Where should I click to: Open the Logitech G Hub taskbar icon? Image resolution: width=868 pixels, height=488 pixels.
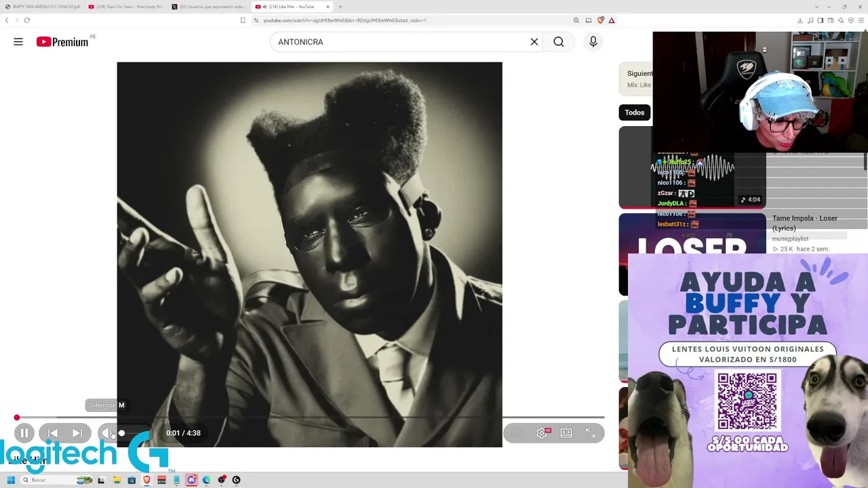236,480
